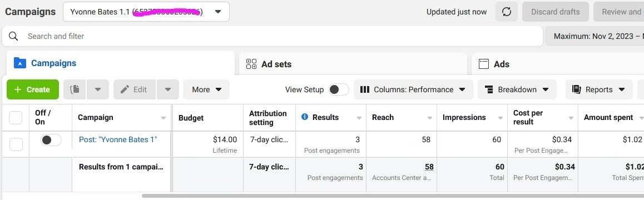Click the Review and publish button

(618, 12)
